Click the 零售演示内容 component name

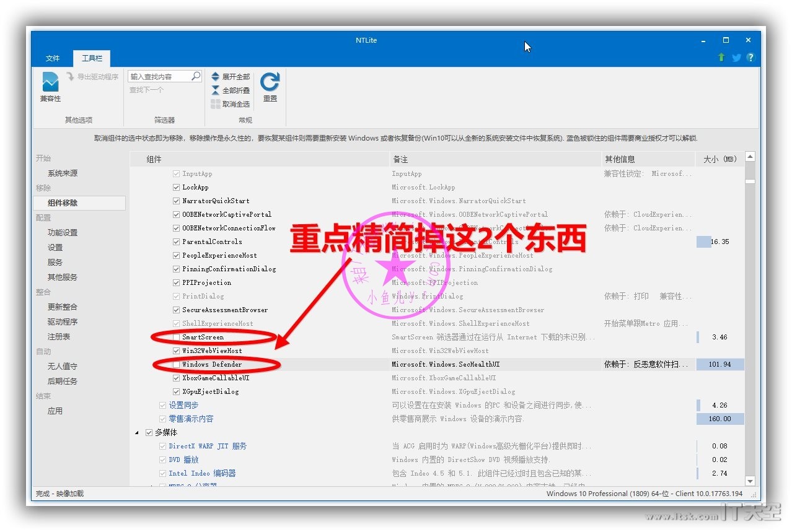pyautogui.click(x=191, y=419)
